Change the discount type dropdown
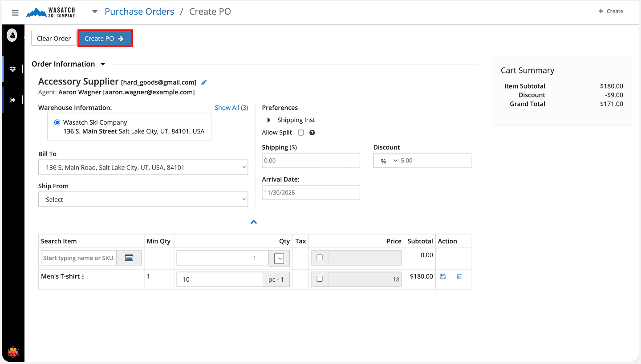 pos(386,161)
